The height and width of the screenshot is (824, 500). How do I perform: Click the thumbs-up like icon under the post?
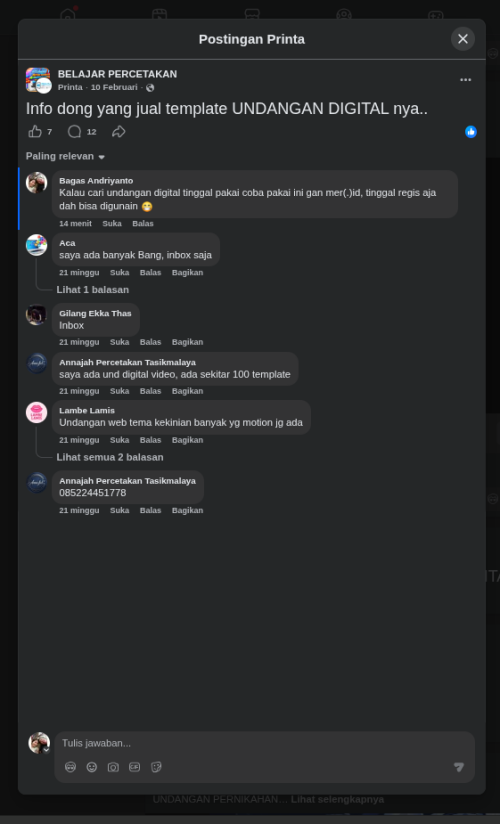[x=35, y=131]
